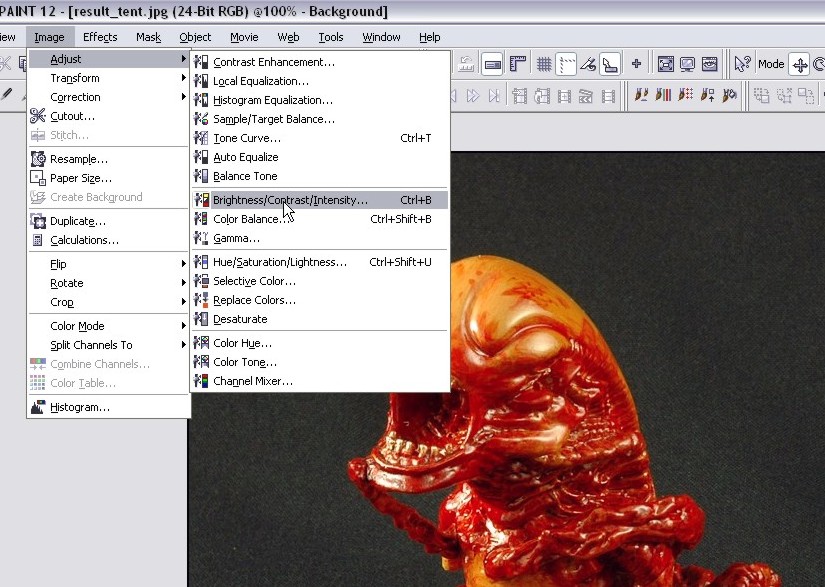The height and width of the screenshot is (587, 825).
Task: Open the Effects menu
Action: (100, 37)
